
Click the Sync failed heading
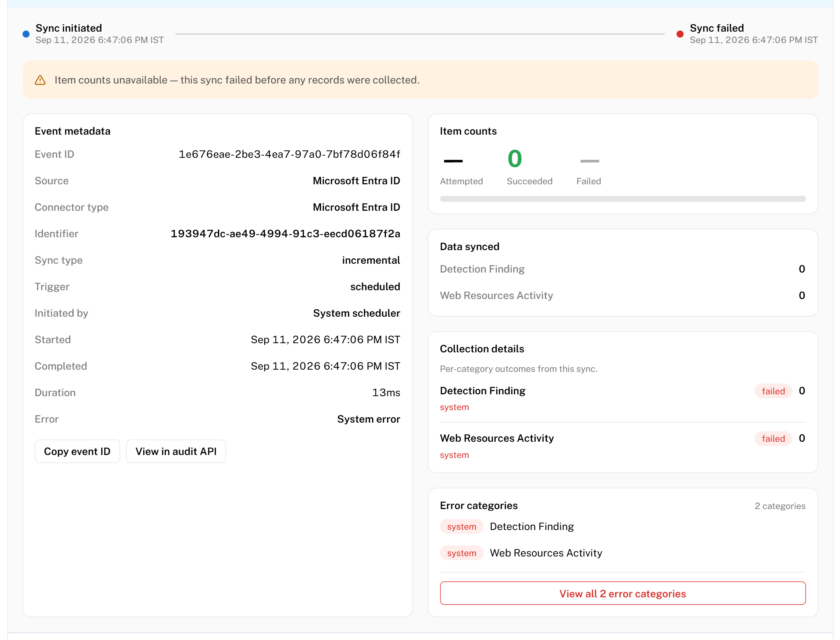tap(717, 28)
